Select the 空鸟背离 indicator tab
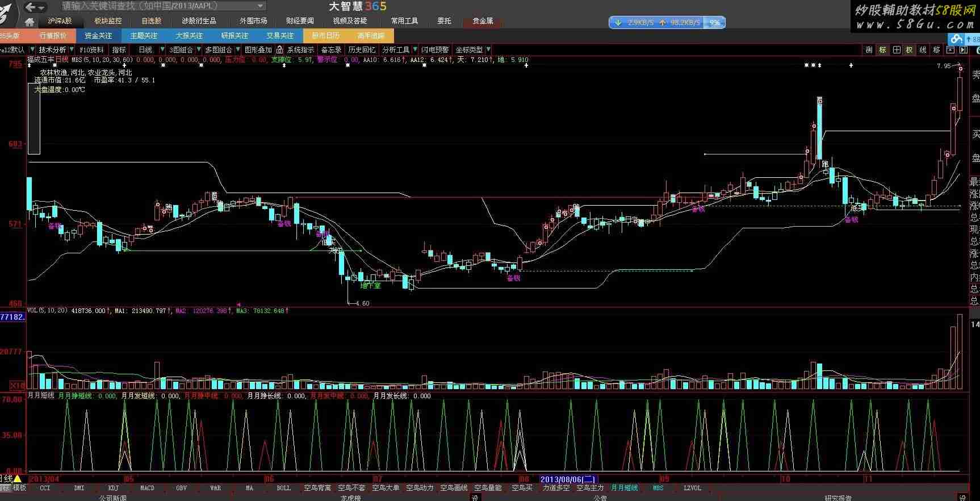This screenshot has width=980, height=501. click(x=317, y=488)
